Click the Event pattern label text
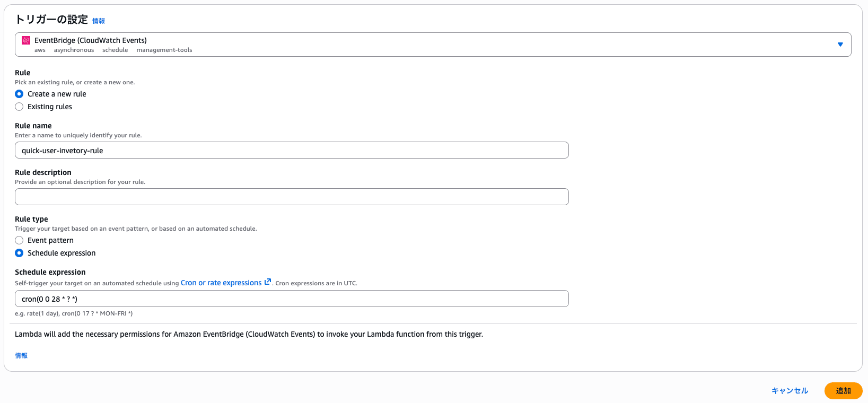The width and height of the screenshot is (868, 403). tap(50, 240)
